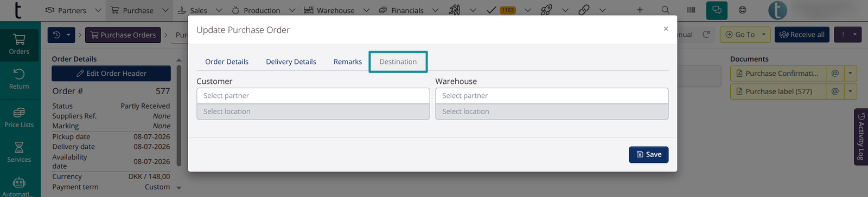Open the Activity Log side tab
The height and width of the screenshot is (197, 868).
[861, 136]
